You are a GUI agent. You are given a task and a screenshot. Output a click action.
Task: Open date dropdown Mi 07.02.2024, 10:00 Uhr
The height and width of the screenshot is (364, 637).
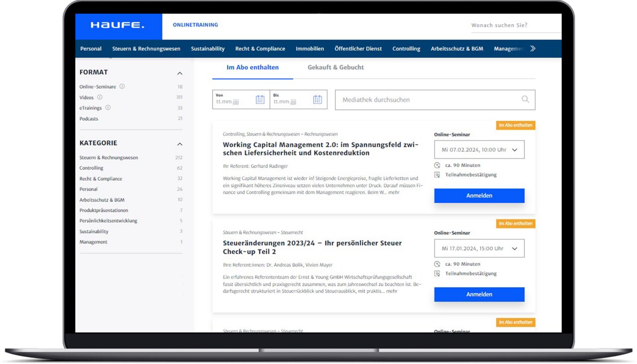point(479,150)
